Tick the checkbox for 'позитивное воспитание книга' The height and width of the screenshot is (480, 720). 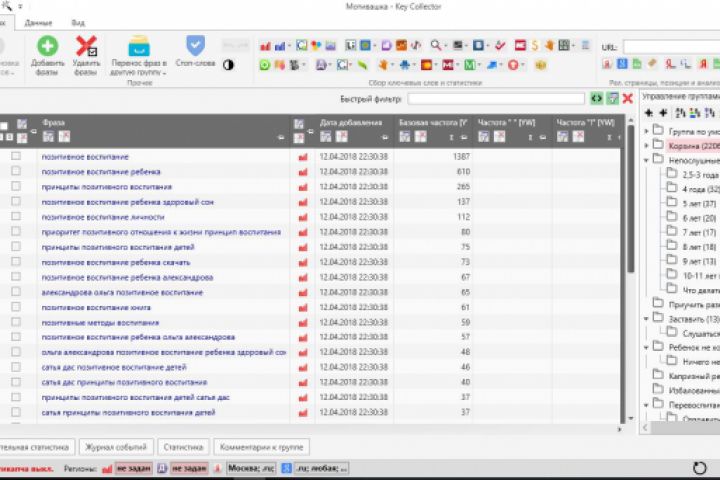click(x=16, y=307)
